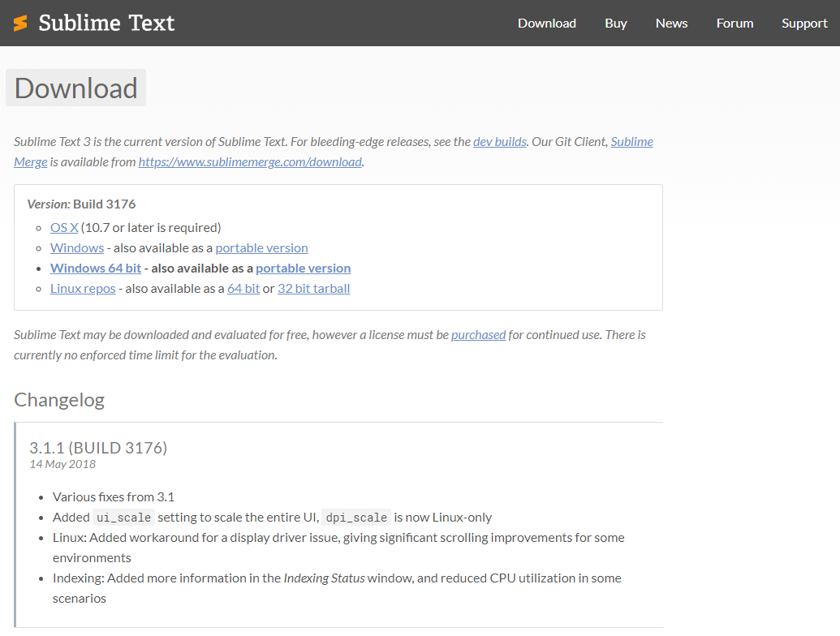Click the ui_scale code snippet
The image size is (840, 636).
click(123, 518)
